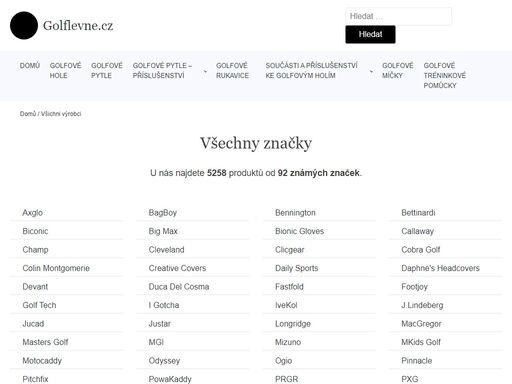The height and width of the screenshot is (384, 512).
Task: Click the Domů breadcrumb link
Action: point(28,114)
